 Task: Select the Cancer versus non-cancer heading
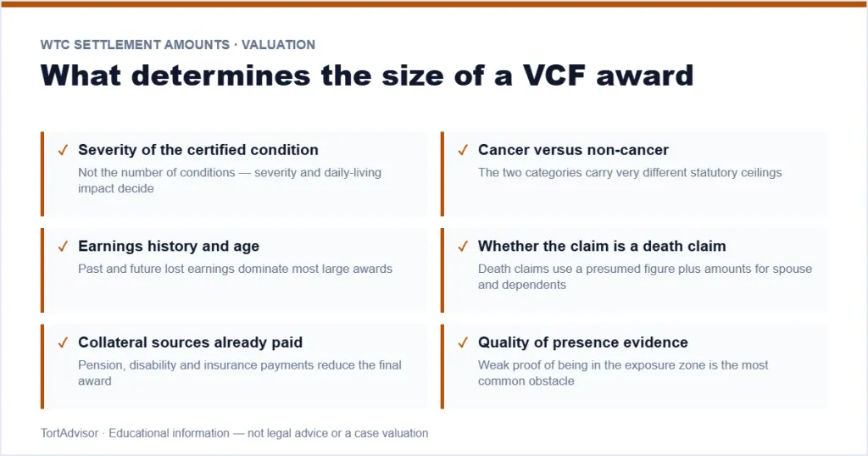click(x=574, y=150)
